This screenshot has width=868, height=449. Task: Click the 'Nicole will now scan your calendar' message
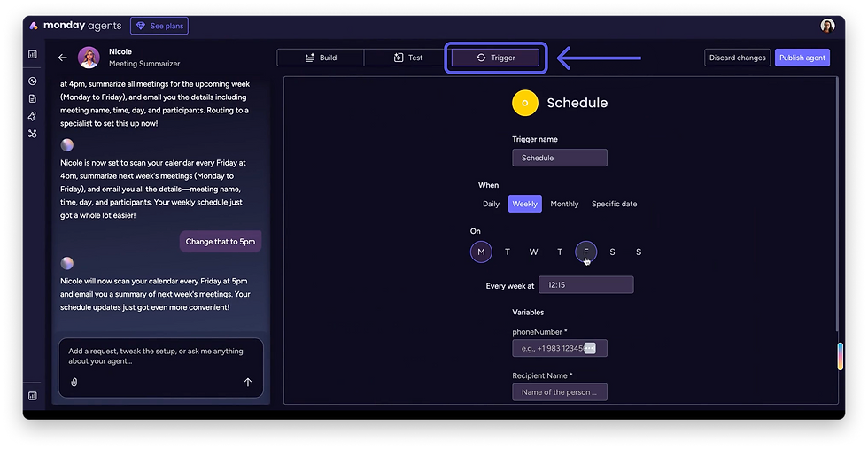click(156, 294)
